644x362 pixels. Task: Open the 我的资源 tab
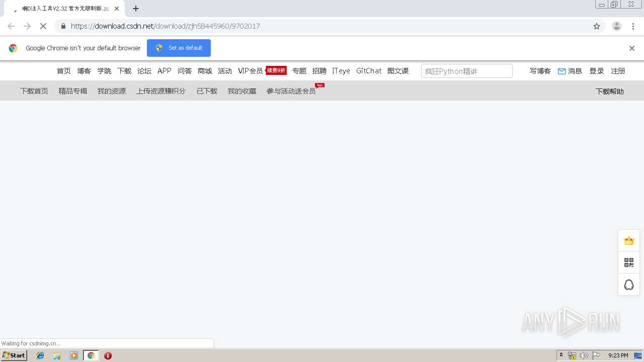[x=112, y=91]
